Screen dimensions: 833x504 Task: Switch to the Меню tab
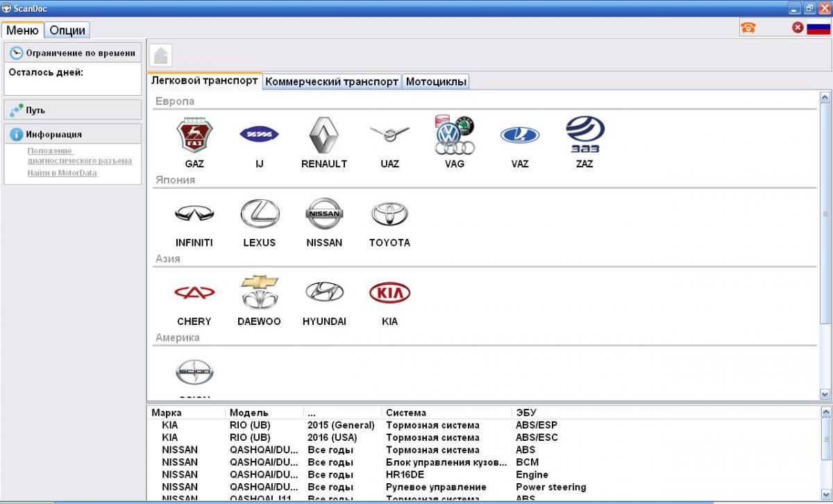tap(23, 30)
